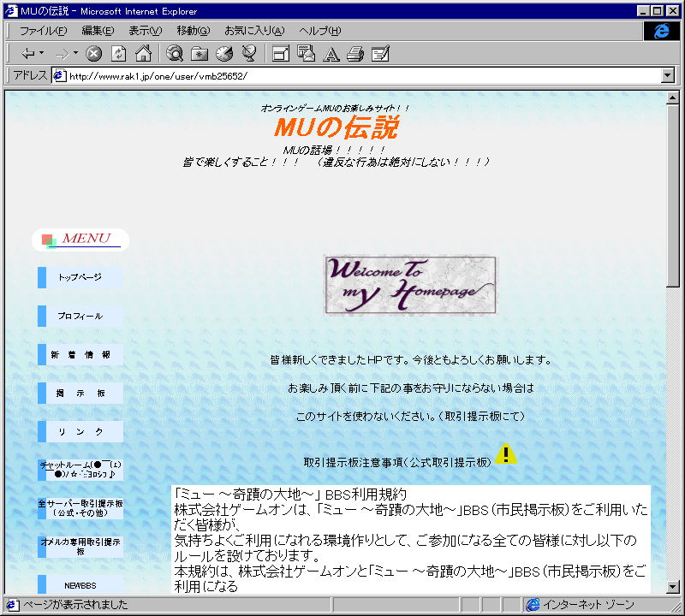This screenshot has width=685, height=616.
Task: Click the ページが表示されました status text
Action: [75, 605]
